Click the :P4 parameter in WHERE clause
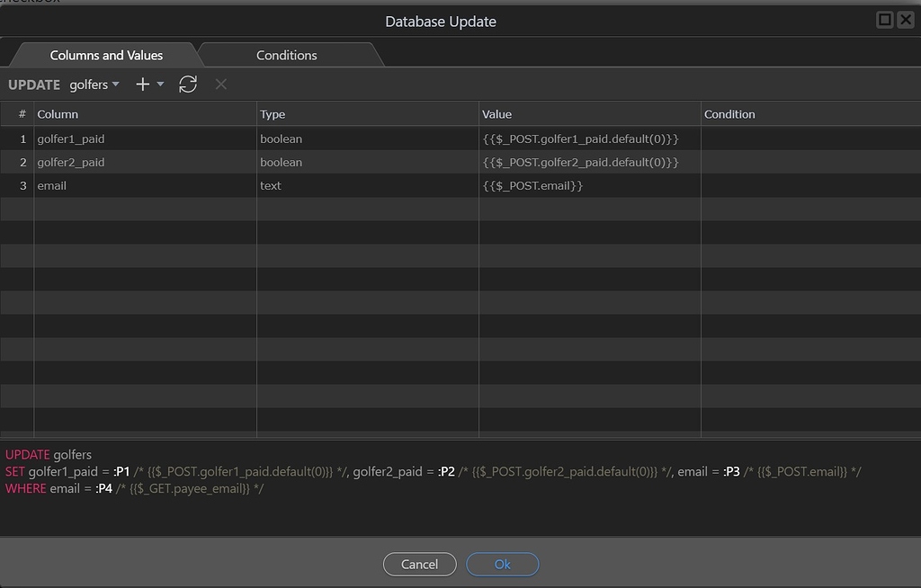 [103, 489]
